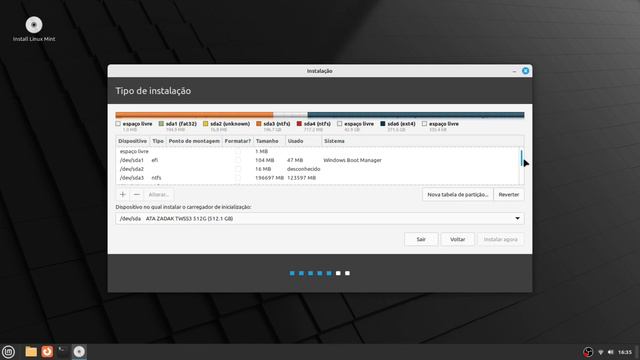Click the ntfs type cell for /dev/sda3
This screenshot has width=640, height=360.
pyautogui.click(x=156, y=178)
